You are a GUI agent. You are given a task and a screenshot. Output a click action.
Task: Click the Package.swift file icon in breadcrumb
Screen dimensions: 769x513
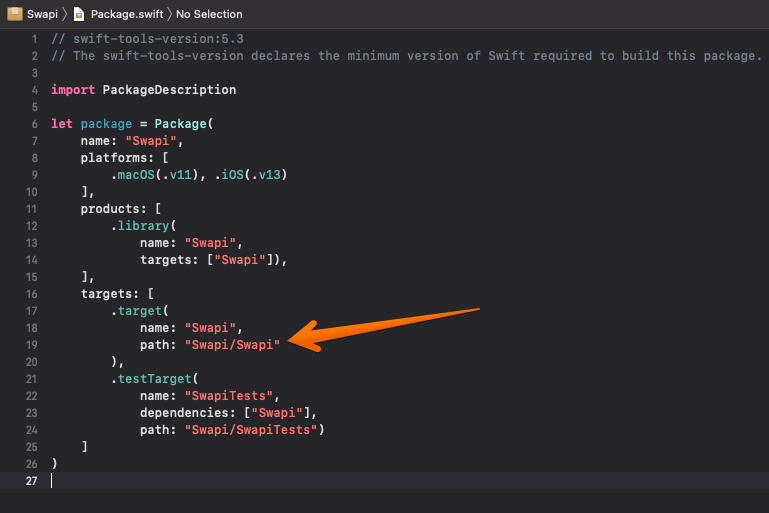point(78,14)
